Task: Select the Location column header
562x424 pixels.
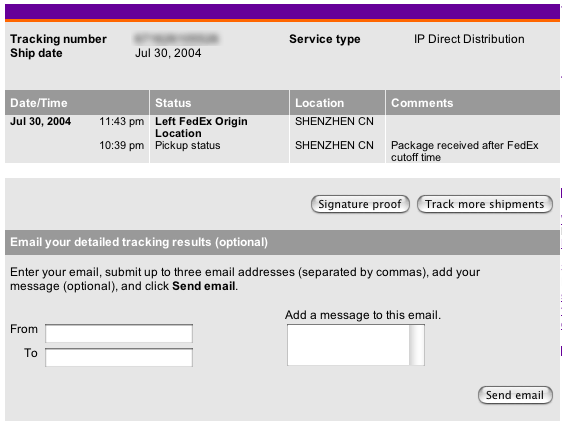Action: pos(337,103)
